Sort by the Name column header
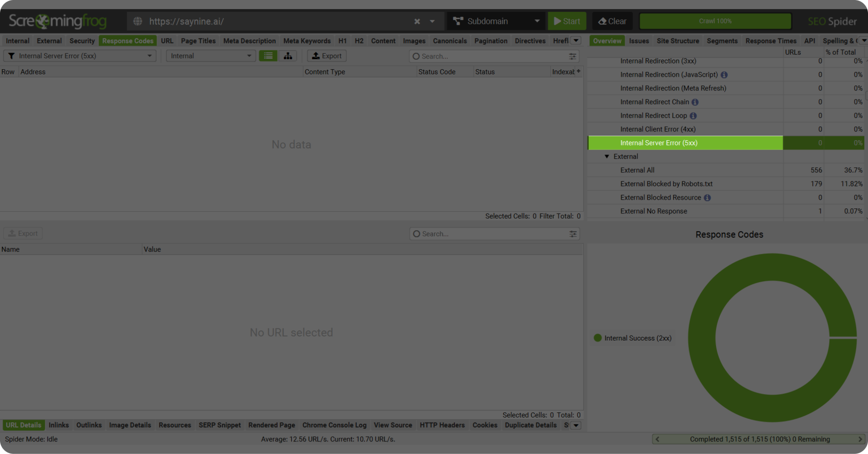This screenshot has height=454, width=868. tap(71, 250)
